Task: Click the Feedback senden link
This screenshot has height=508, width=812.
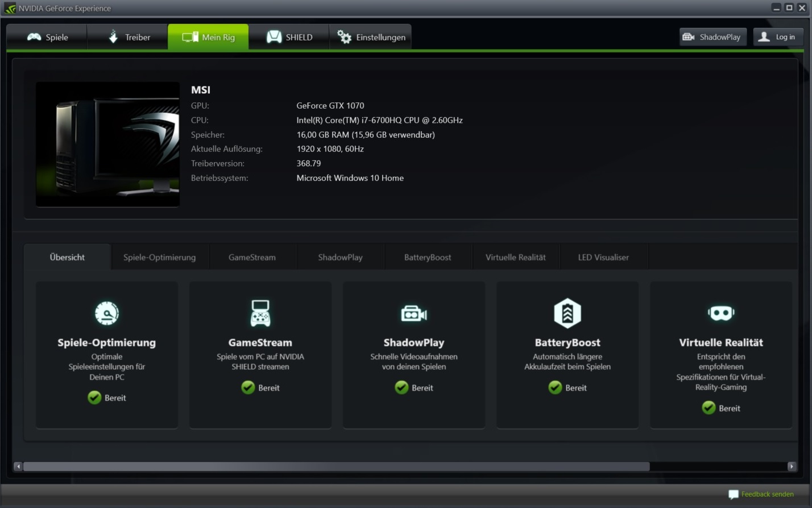Action: click(767, 494)
